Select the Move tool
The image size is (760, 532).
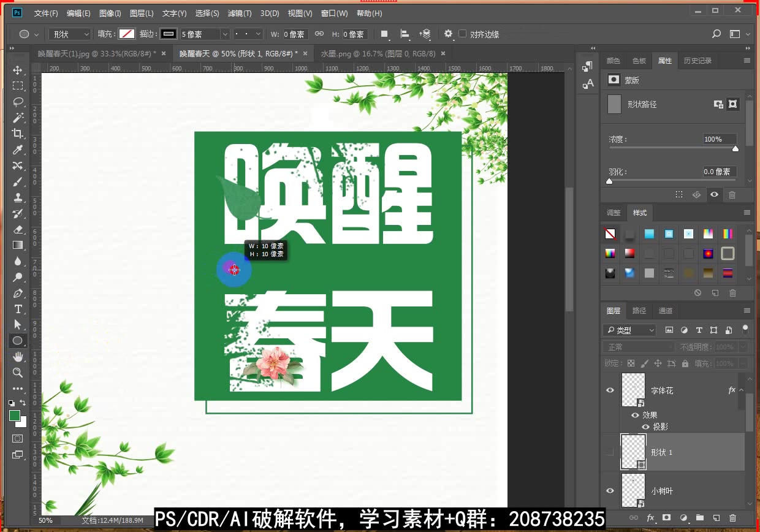pyautogui.click(x=18, y=70)
